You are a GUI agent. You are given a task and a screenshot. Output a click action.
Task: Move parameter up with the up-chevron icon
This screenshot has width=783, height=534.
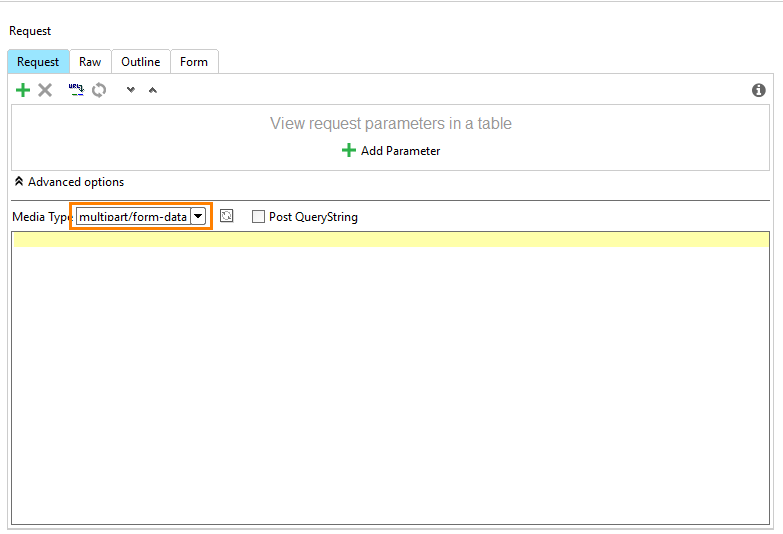153,90
